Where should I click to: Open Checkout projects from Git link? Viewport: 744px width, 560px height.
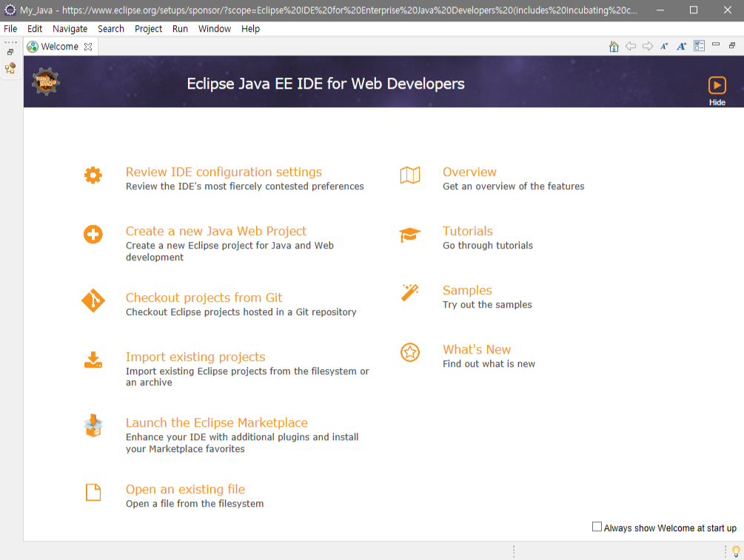tap(204, 297)
